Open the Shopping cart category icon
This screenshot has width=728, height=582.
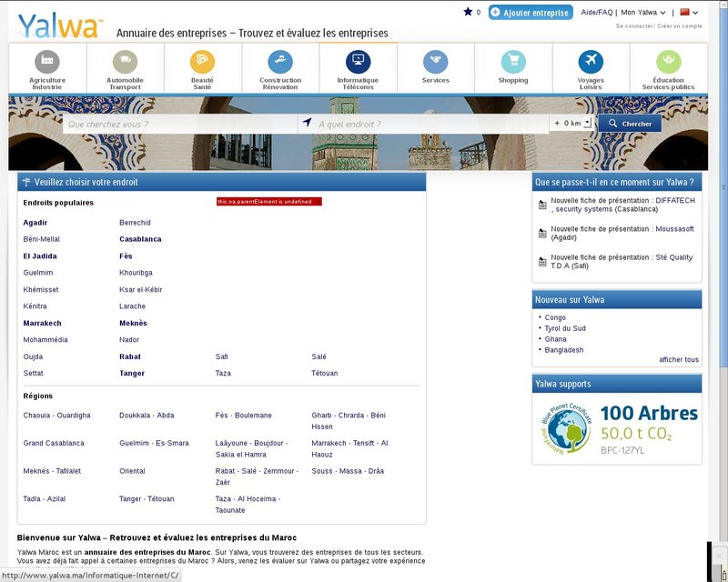pos(513,61)
